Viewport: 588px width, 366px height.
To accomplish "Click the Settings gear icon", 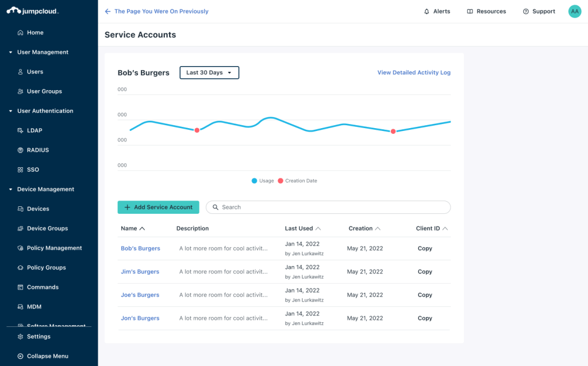I will (x=21, y=337).
